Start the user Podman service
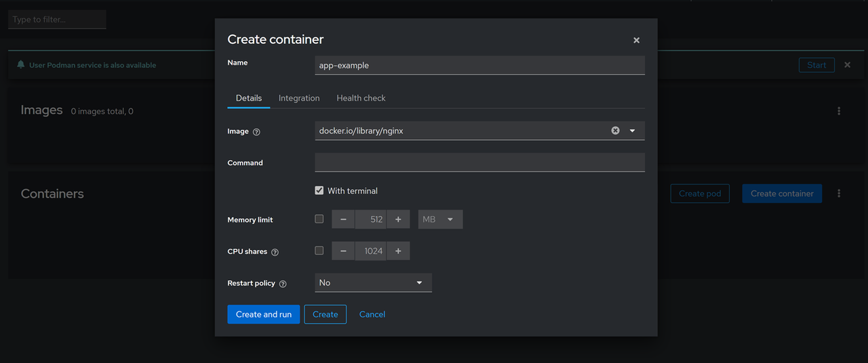868x363 pixels. [816, 65]
